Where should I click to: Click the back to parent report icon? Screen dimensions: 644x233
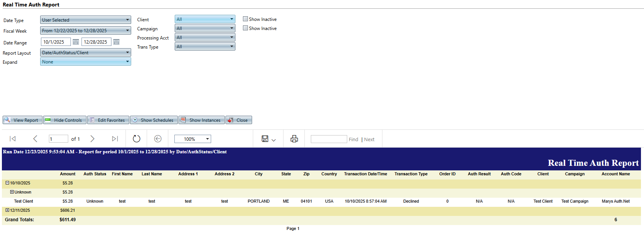tap(158, 139)
